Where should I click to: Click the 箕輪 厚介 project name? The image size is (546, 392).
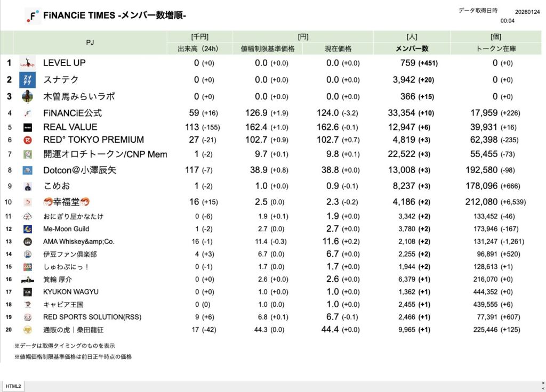tap(58, 279)
